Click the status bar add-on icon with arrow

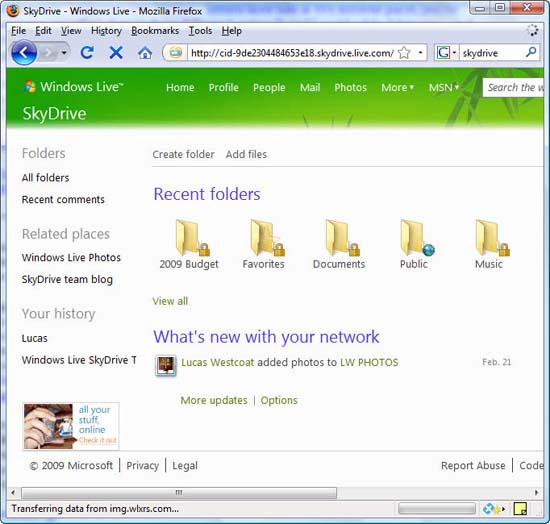(x=494, y=509)
